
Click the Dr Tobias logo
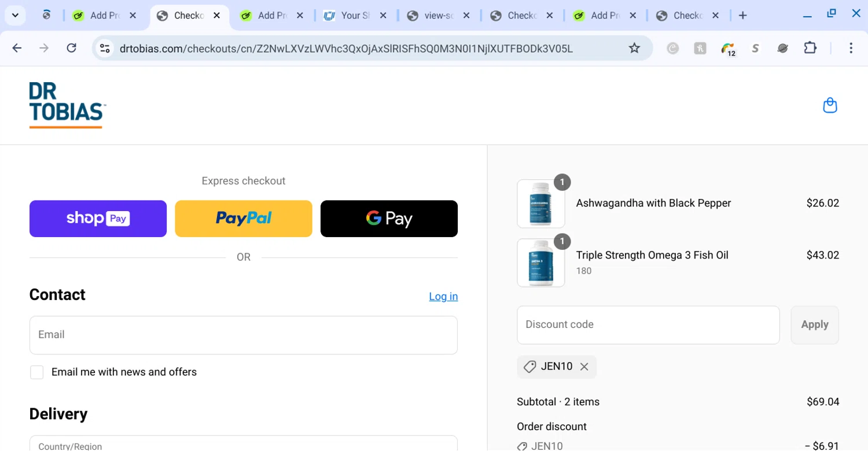67,105
